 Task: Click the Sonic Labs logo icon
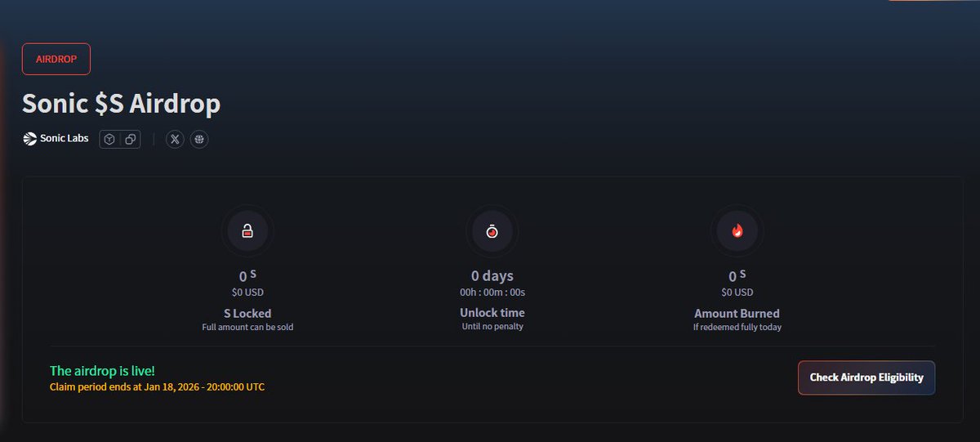tap(29, 139)
